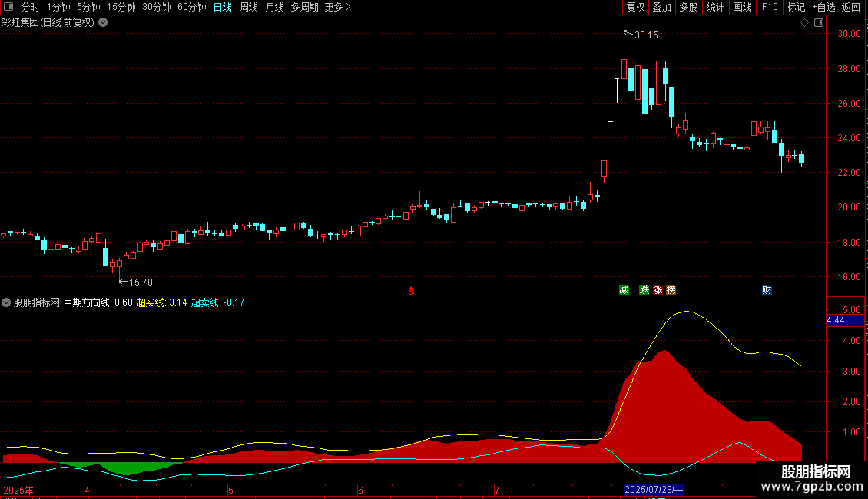Switch to the 60分钟 period tab
The height and width of the screenshot is (499, 868).
191,7
